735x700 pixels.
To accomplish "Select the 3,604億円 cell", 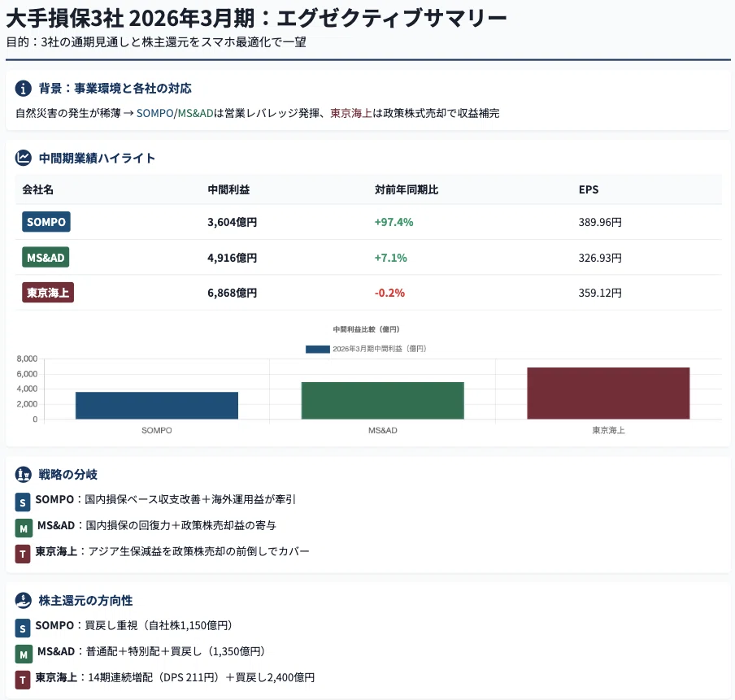I will coord(232,222).
